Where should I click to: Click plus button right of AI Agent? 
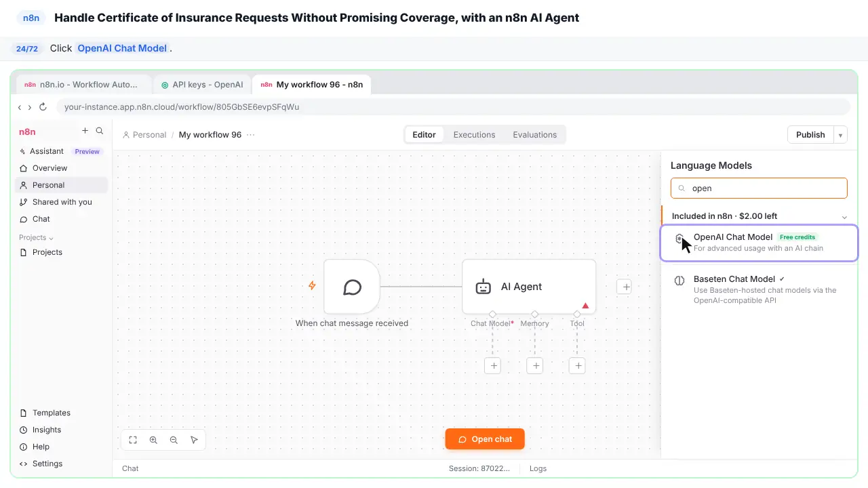click(626, 287)
